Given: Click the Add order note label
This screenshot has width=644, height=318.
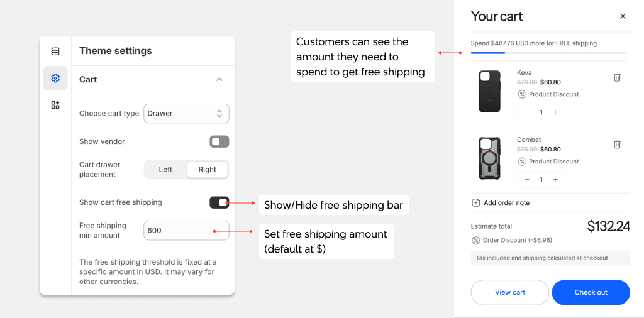Looking at the screenshot, I should click(x=506, y=203).
